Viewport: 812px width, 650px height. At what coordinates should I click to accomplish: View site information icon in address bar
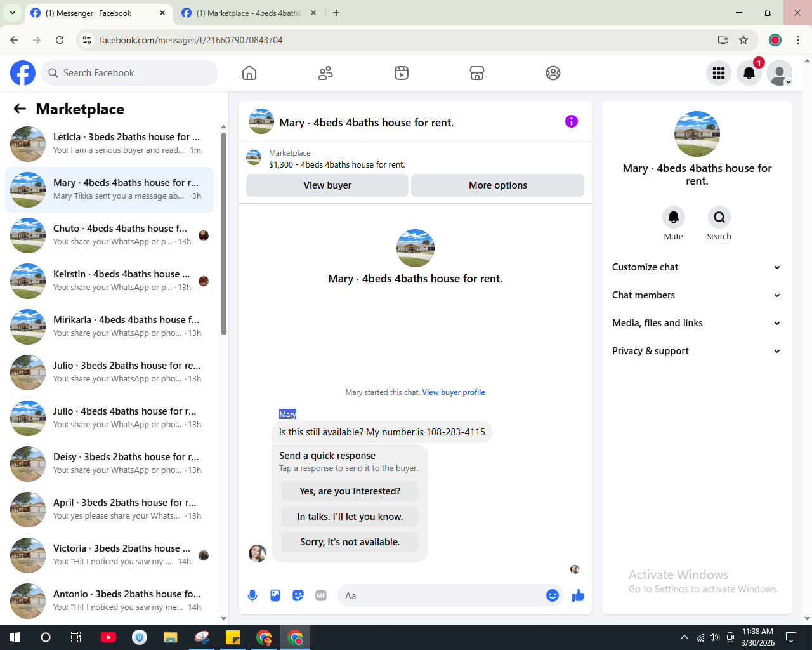coord(87,40)
